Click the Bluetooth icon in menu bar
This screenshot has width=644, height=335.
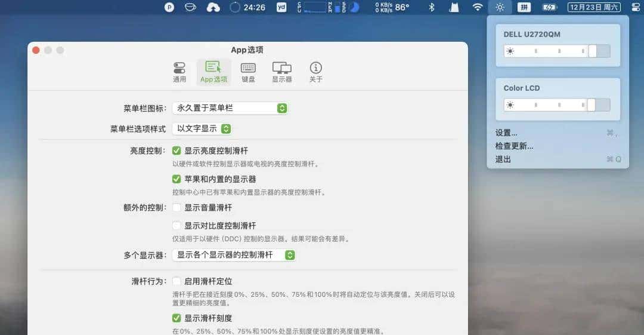(432, 7)
